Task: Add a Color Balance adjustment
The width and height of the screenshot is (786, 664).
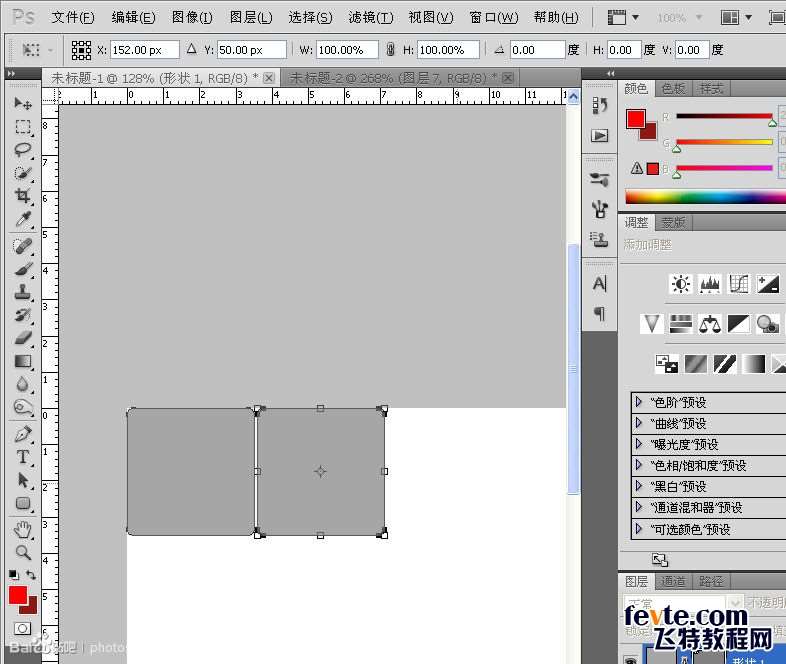Action: pyautogui.click(x=710, y=324)
